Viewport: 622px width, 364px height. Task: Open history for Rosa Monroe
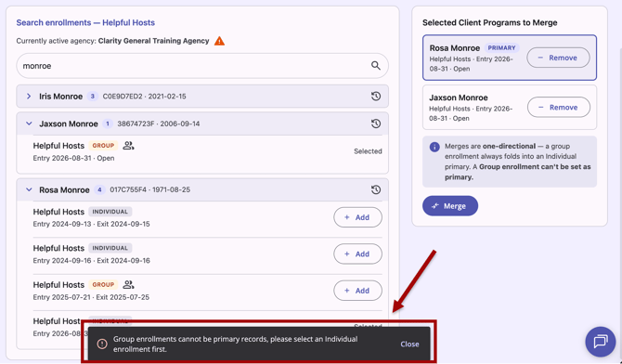click(376, 189)
